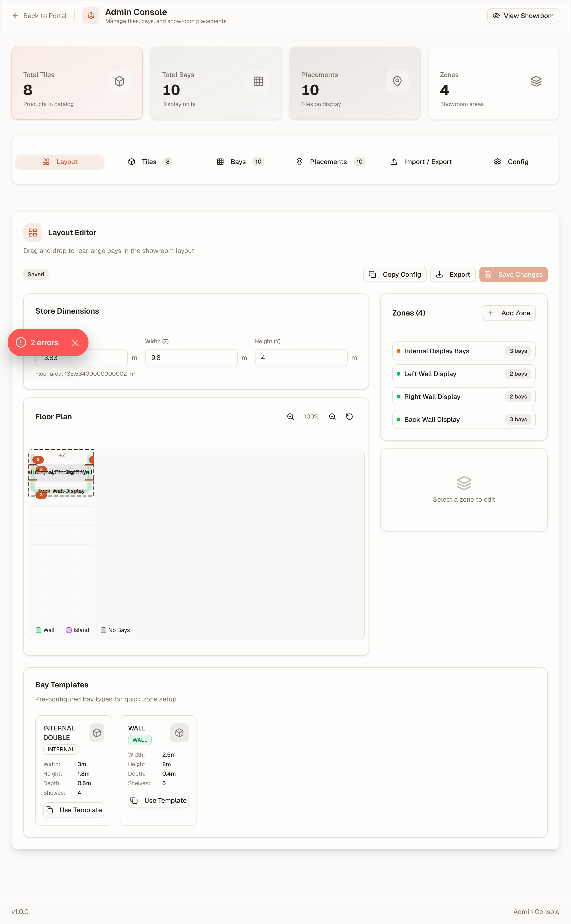Dismiss the 2 errors notification
The image size is (571, 924).
click(x=75, y=342)
